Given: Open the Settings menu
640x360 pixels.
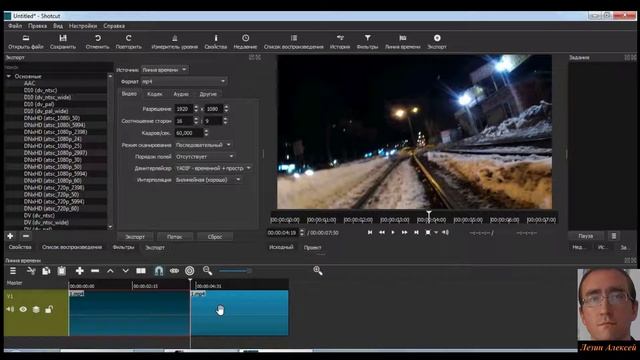Looking at the screenshot, I should (x=83, y=26).
